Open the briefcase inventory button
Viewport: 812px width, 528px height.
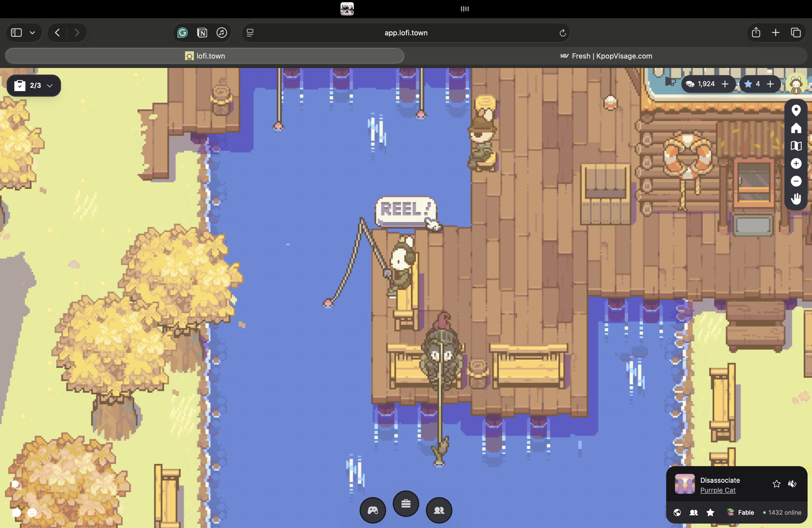click(x=406, y=503)
